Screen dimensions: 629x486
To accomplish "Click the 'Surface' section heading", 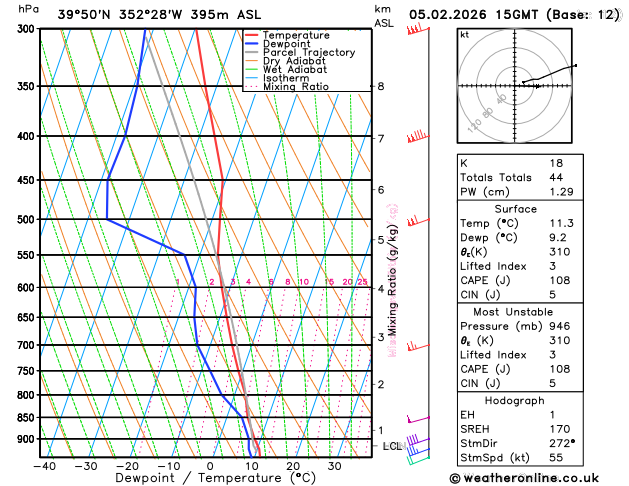I will 515,209.
